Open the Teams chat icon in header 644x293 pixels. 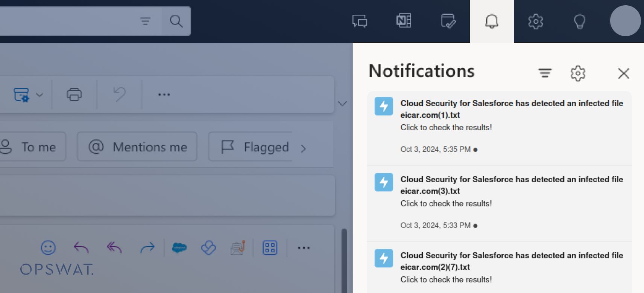[x=360, y=21]
